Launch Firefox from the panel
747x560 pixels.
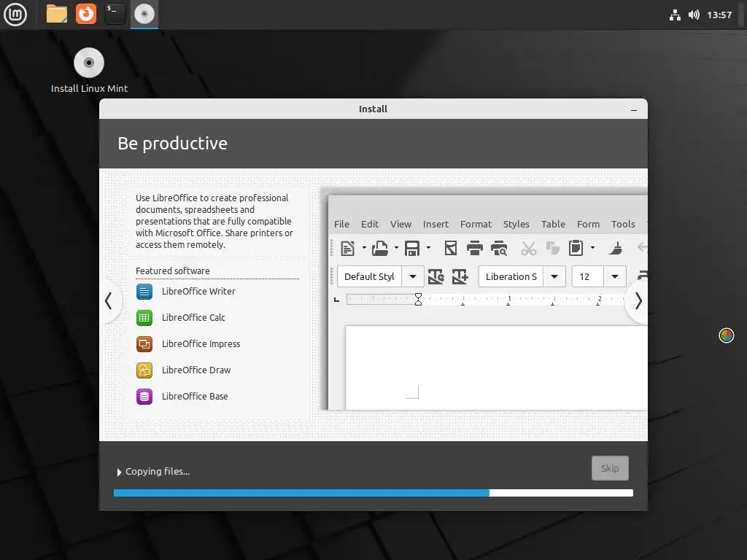point(86,15)
